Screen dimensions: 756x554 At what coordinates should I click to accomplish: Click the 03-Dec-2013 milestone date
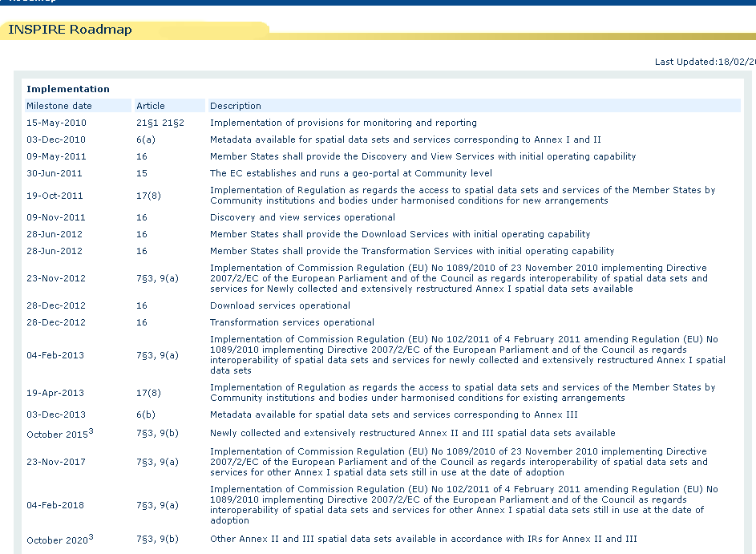coord(56,414)
